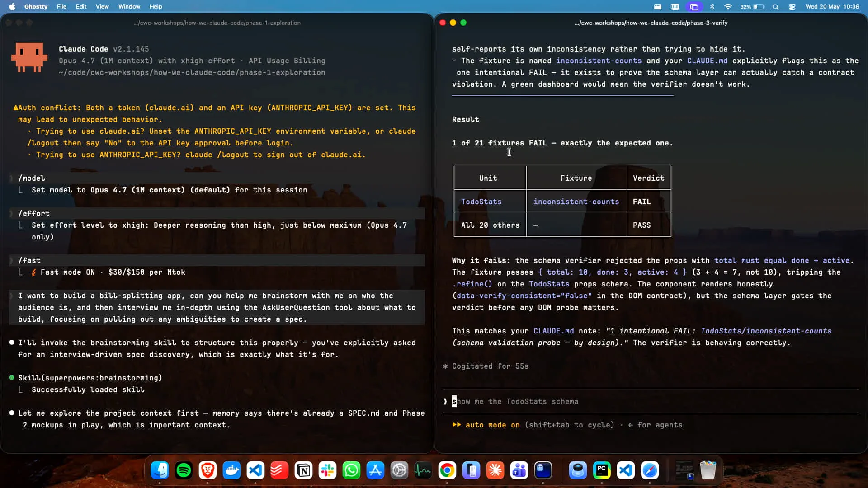
Task: Launch Todoist from the dock
Action: coord(279,470)
